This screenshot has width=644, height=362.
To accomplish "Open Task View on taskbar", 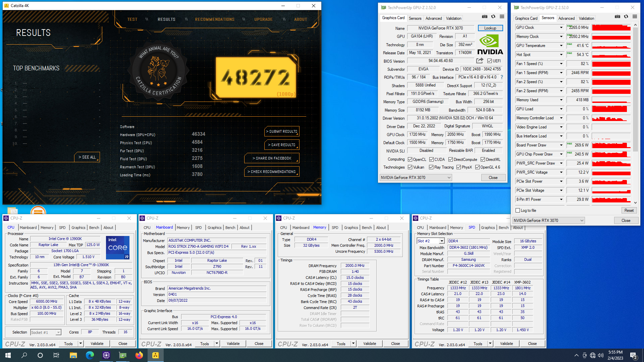I will coord(56,355).
